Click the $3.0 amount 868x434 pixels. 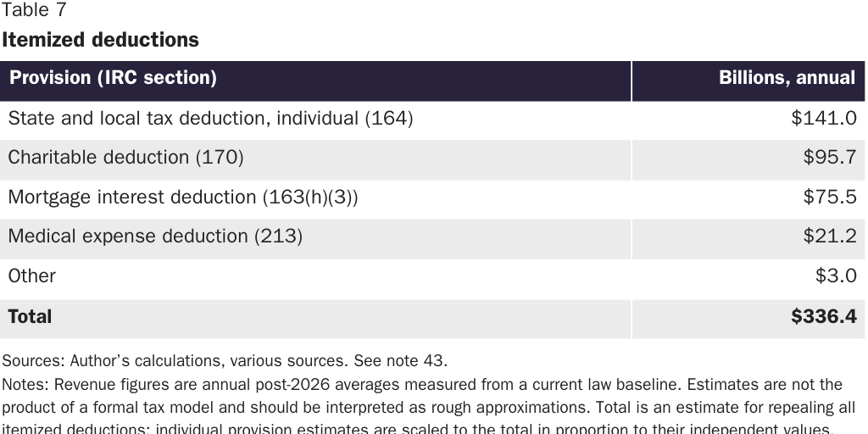pyautogui.click(x=836, y=276)
